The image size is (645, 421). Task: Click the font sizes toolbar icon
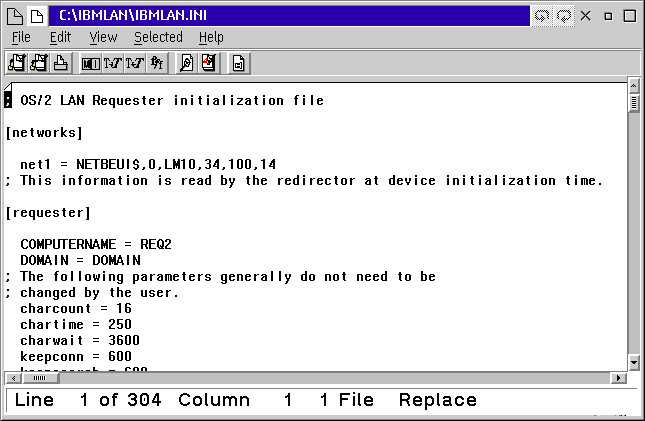[157, 63]
